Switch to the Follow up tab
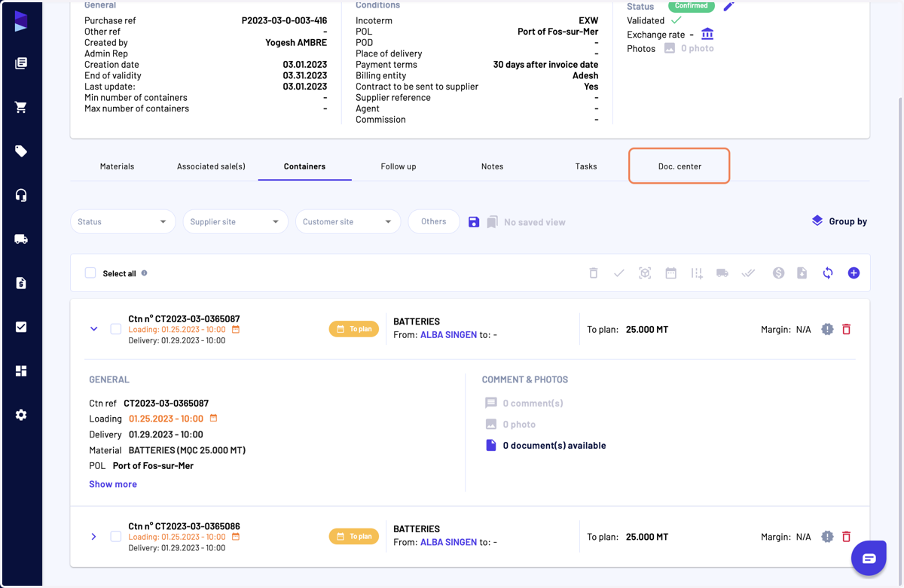Image resolution: width=904 pixels, height=588 pixels. (x=399, y=166)
